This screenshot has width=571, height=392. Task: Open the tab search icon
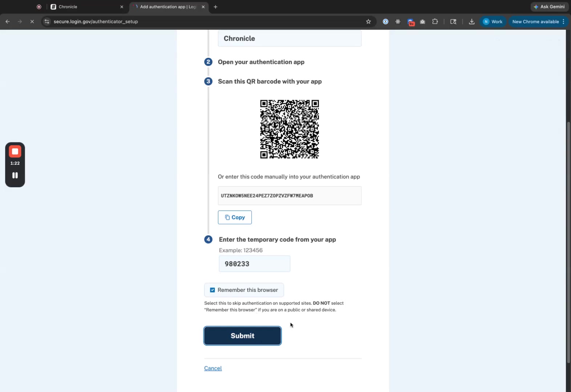[453, 22]
